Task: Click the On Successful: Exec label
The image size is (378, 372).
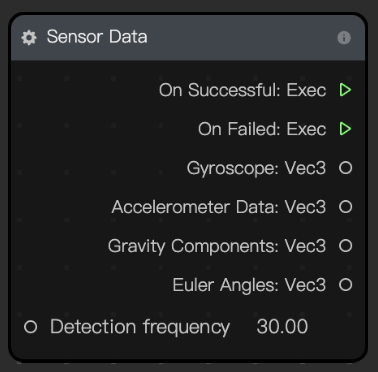Action: point(242,90)
